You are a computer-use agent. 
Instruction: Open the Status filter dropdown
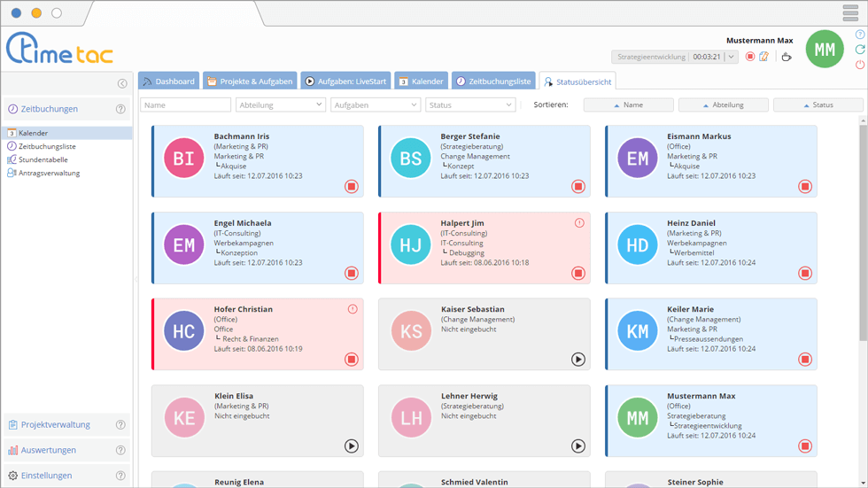click(x=470, y=105)
